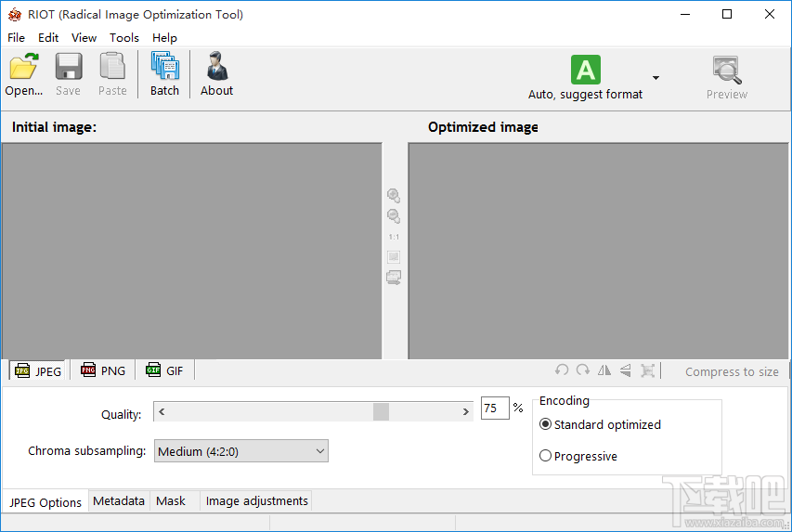This screenshot has height=532, width=792.
Task: Click the flip vertical icon
Action: click(625, 370)
